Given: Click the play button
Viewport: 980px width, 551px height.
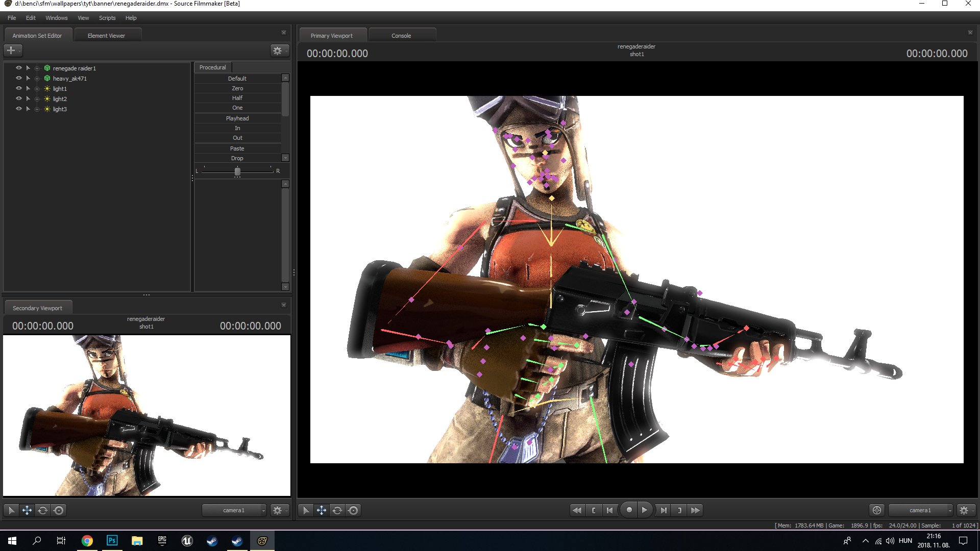Looking at the screenshot, I should [645, 510].
